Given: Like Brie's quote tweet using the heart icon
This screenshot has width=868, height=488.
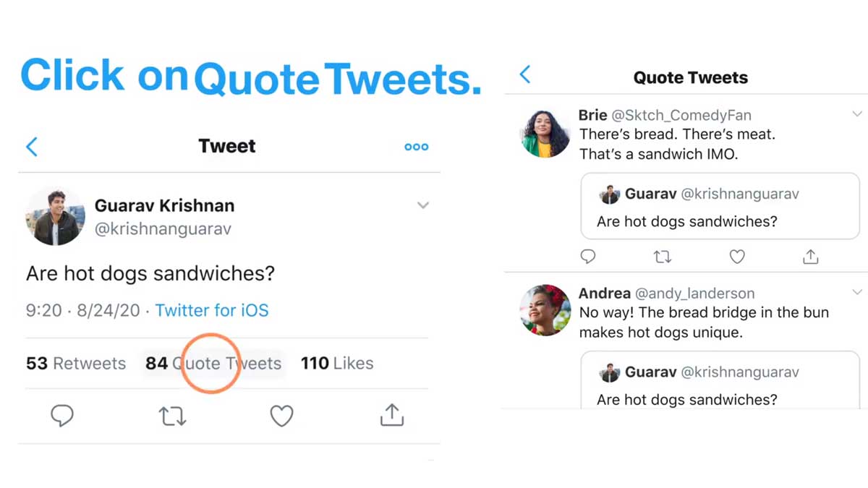Looking at the screenshot, I should [x=737, y=257].
